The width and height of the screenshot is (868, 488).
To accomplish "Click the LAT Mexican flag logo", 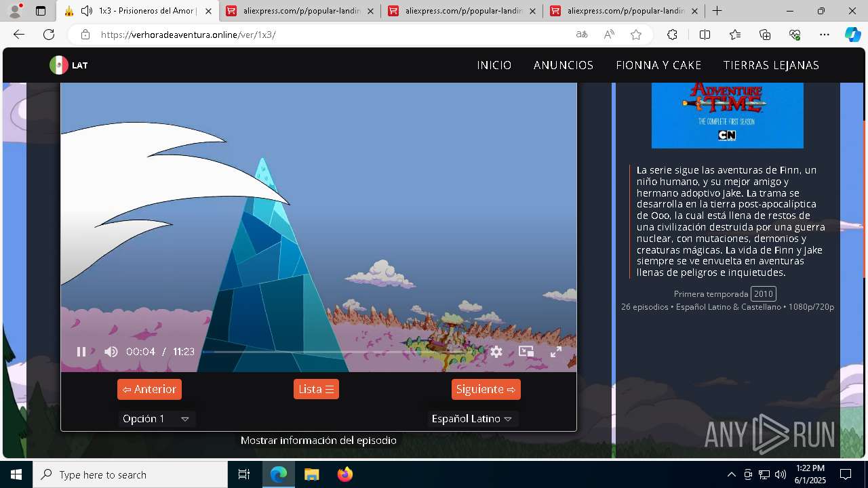I will 68,65.
